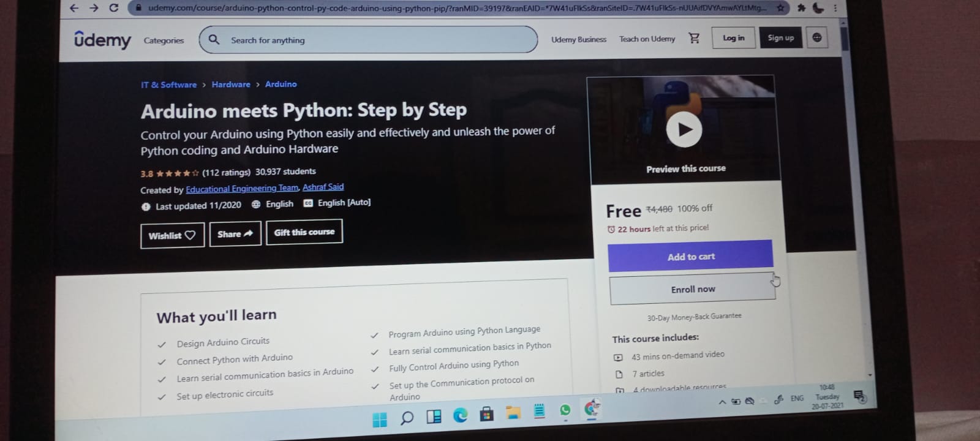Open the taskbar clock and date
The height and width of the screenshot is (441, 980).
click(x=827, y=396)
